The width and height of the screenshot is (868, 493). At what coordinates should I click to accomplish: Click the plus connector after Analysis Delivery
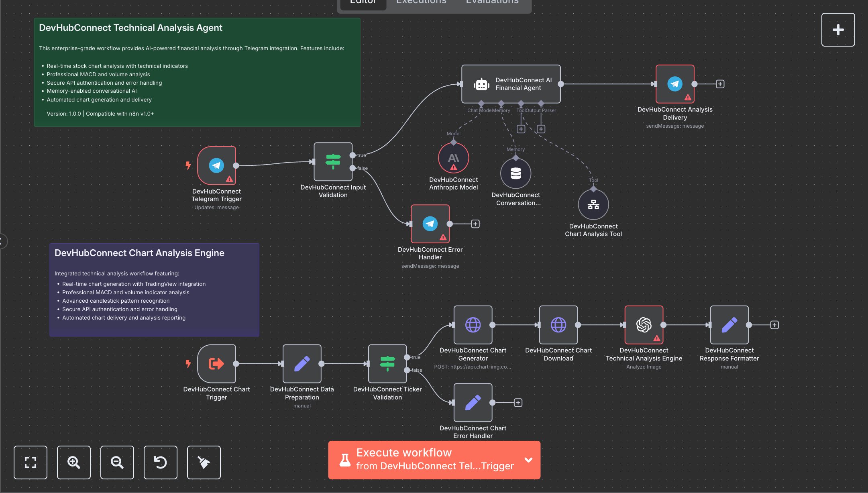coord(720,84)
